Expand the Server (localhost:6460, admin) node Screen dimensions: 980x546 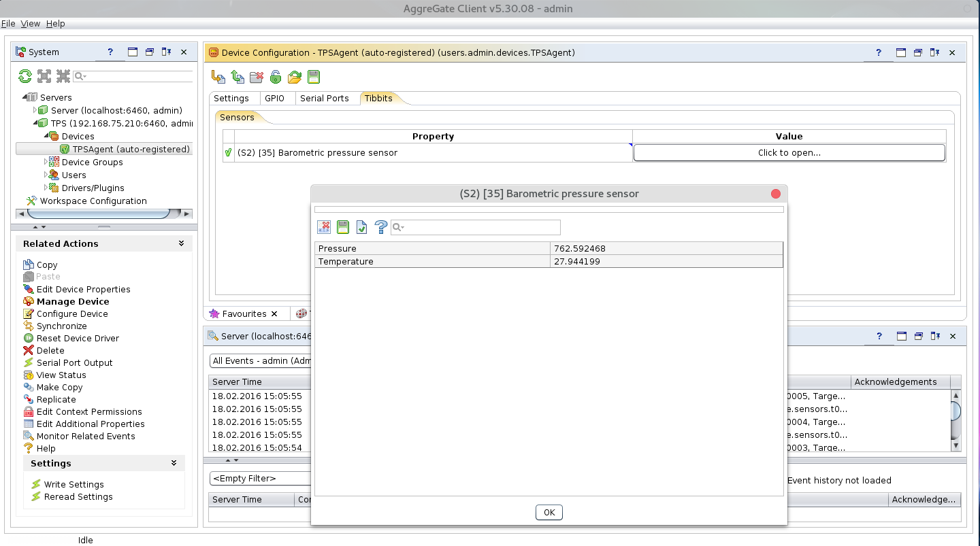click(35, 110)
